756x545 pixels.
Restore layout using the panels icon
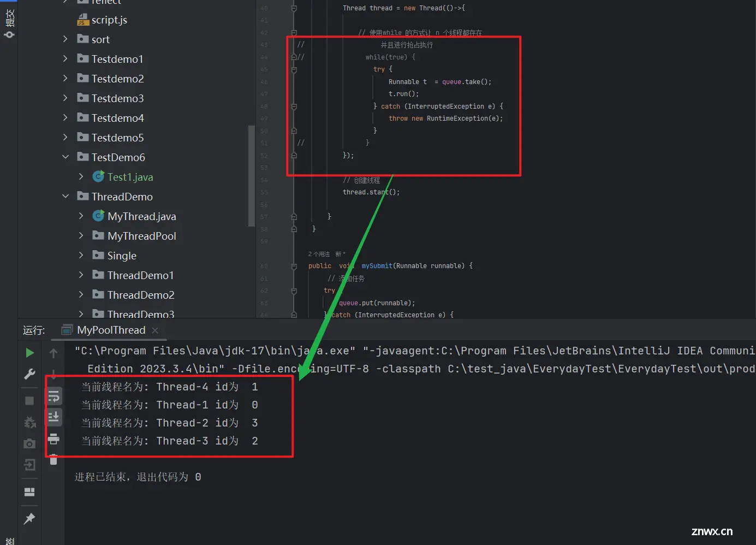(x=29, y=492)
